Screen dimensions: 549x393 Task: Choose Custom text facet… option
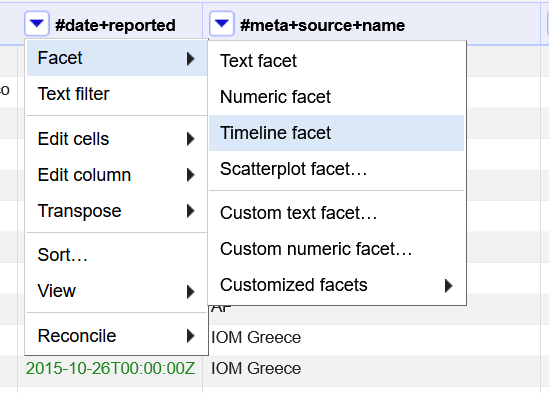coord(336,213)
